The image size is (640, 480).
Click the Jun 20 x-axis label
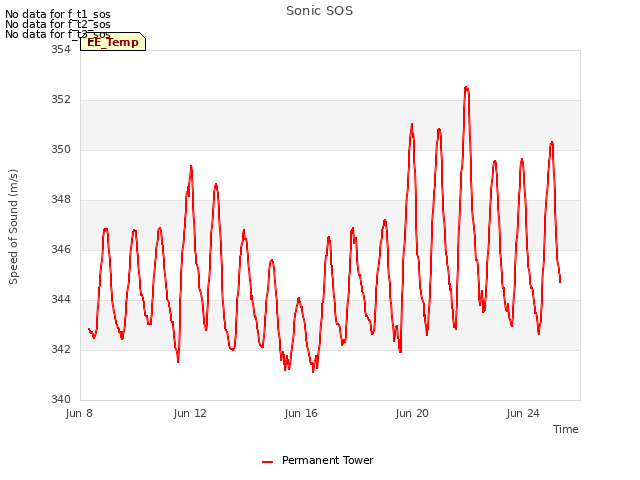pyautogui.click(x=412, y=413)
